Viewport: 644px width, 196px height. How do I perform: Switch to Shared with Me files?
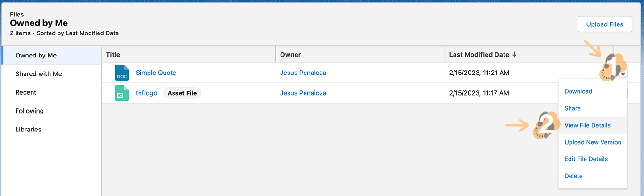coord(39,74)
